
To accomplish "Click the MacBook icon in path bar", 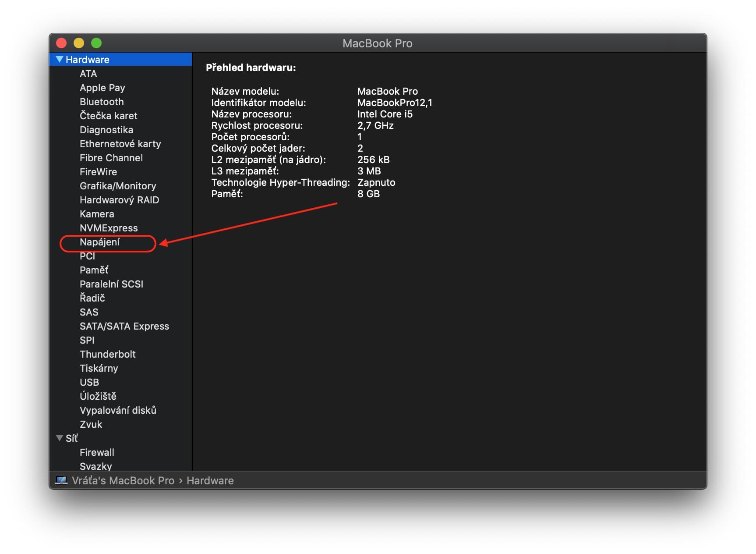I will tap(61, 480).
